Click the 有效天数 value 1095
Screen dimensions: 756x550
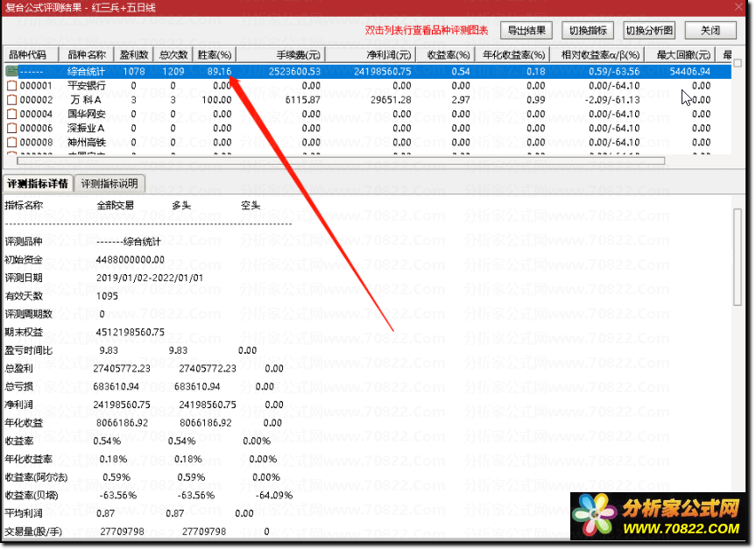click(107, 296)
